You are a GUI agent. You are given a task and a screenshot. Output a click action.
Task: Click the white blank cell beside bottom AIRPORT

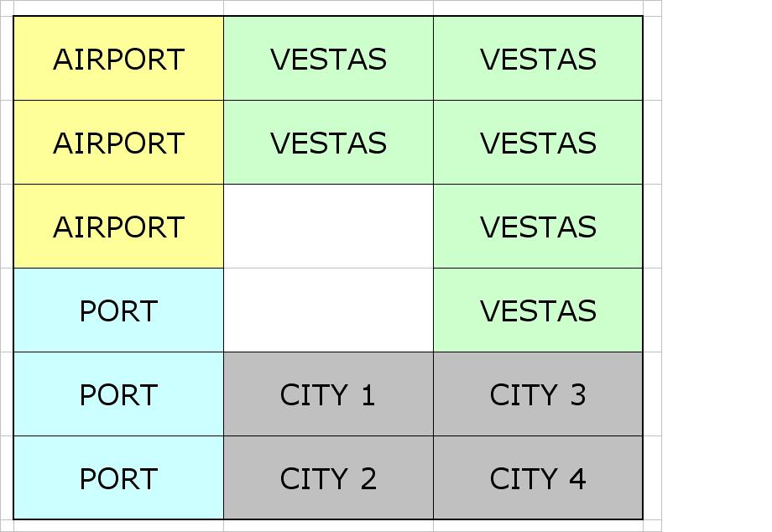328,227
